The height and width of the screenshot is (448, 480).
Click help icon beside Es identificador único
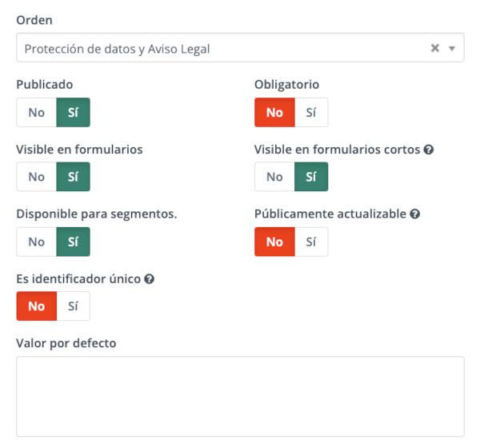coord(149,278)
